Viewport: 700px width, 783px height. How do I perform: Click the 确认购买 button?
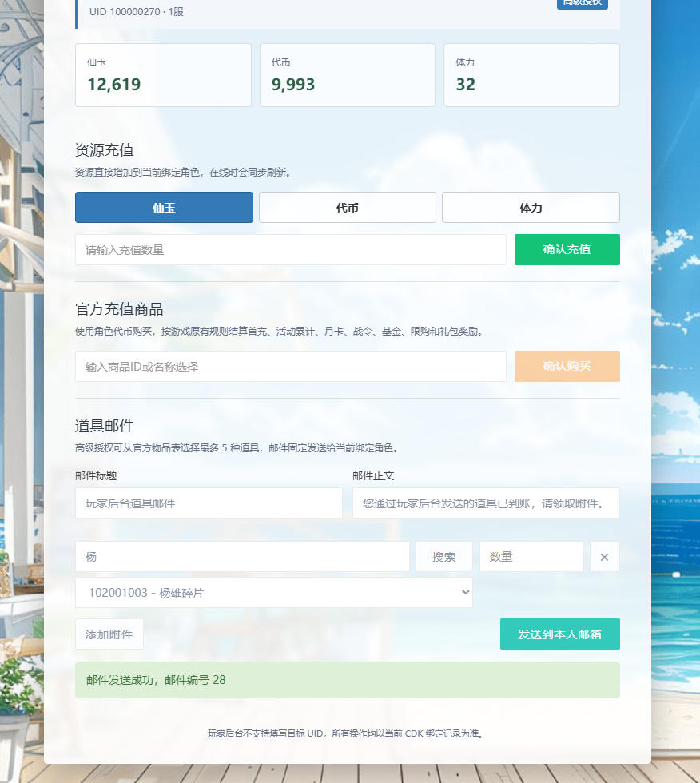coord(567,367)
